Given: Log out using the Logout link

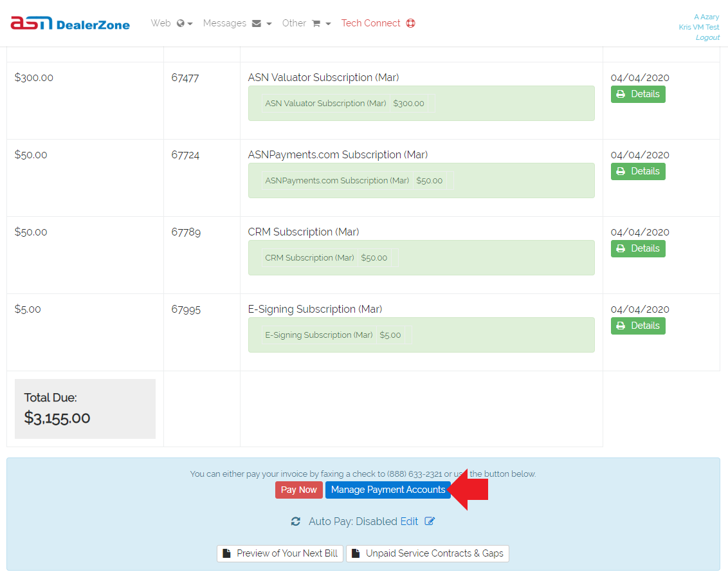Looking at the screenshot, I should point(707,37).
